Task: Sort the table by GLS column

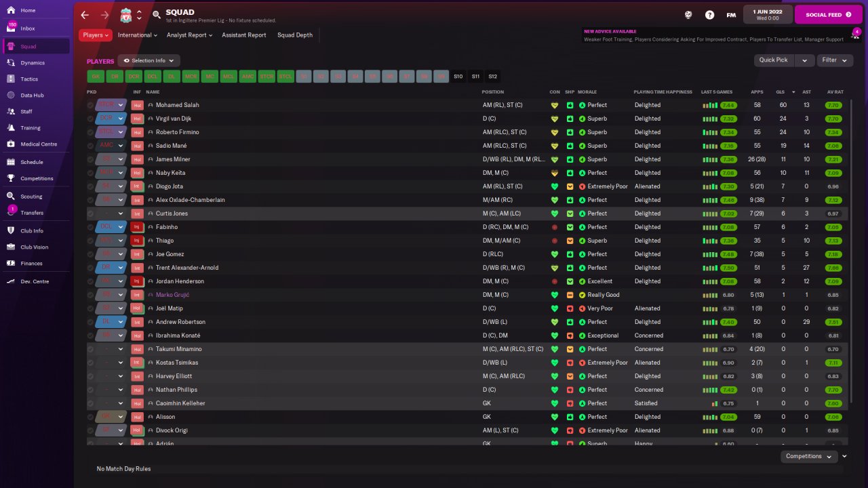Action: (780, 91)
